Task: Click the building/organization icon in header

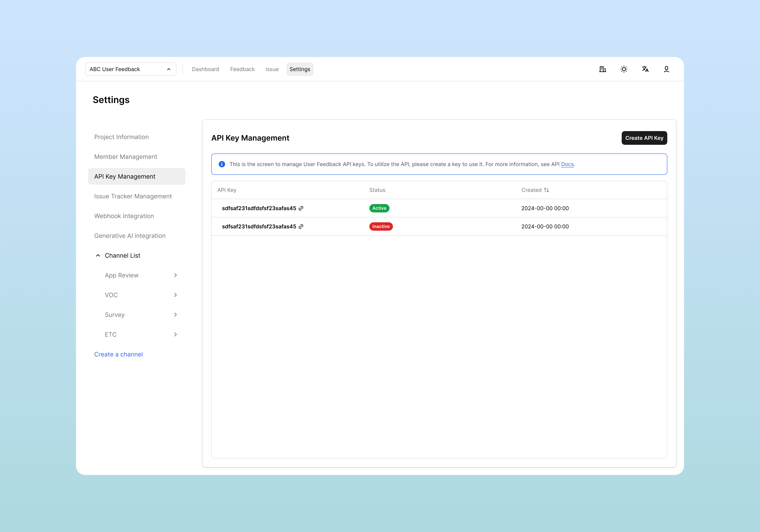Action: [x=602, y=69]
